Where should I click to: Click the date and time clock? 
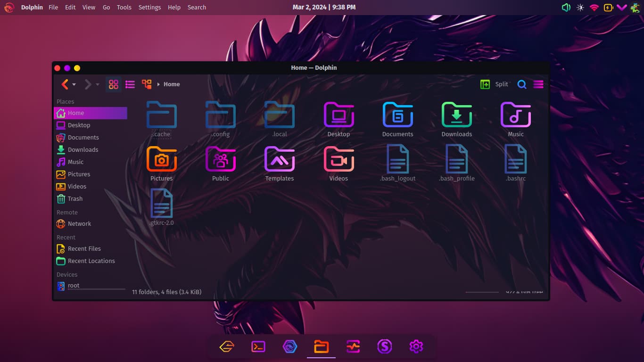point(324,8)
